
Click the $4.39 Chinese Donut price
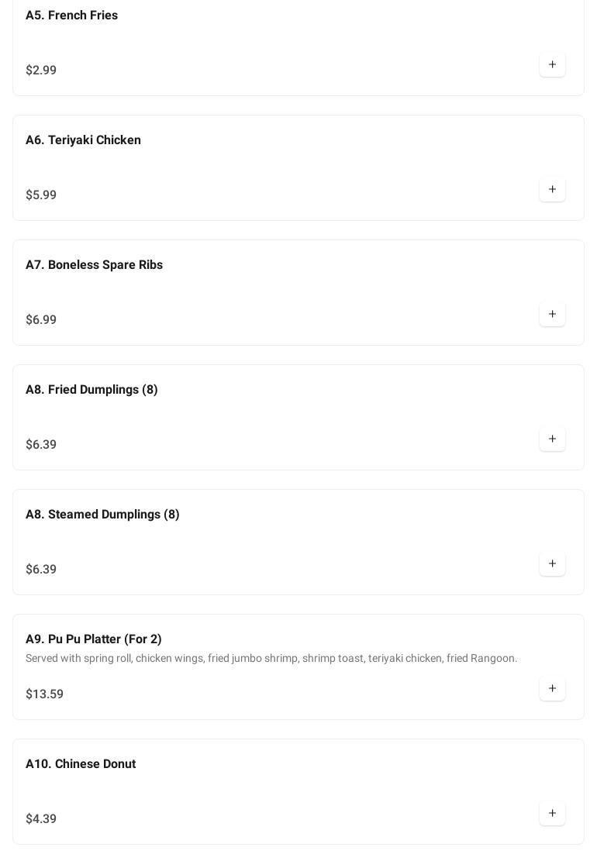click(41, 819)
